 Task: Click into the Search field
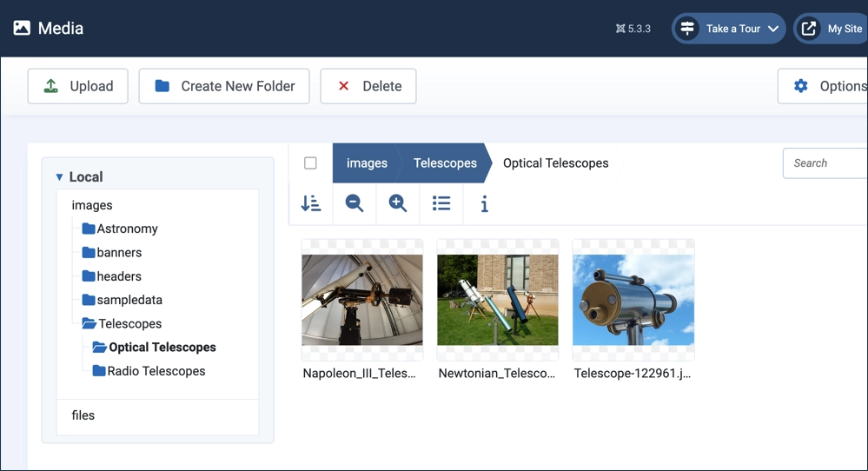point(825,163)
